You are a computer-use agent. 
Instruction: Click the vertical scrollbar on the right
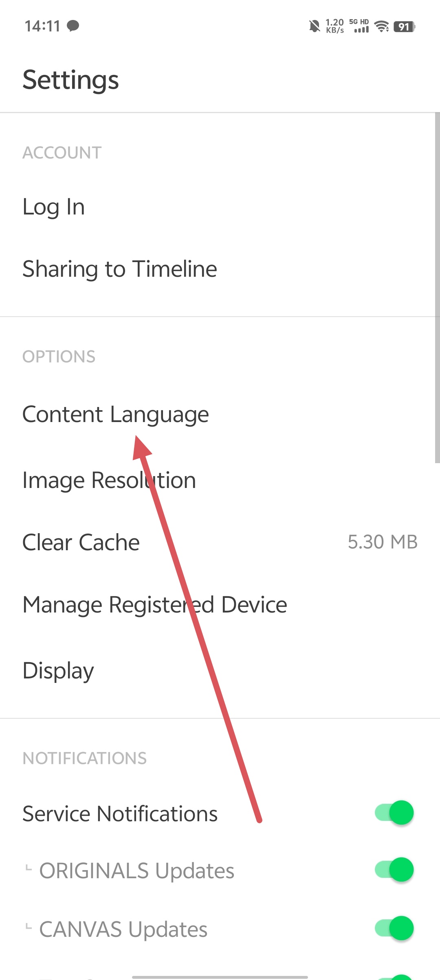(437, 288)
